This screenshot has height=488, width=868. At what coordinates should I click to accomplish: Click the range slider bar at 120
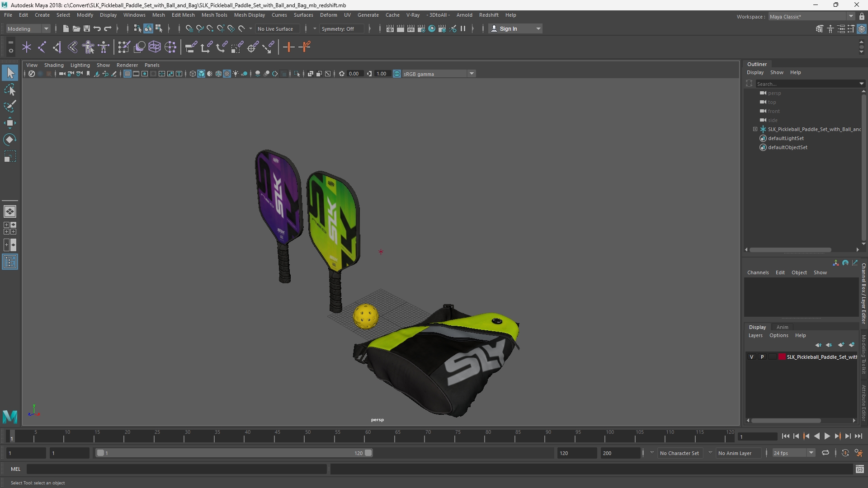pyautogui.click(x=368, y=453)
